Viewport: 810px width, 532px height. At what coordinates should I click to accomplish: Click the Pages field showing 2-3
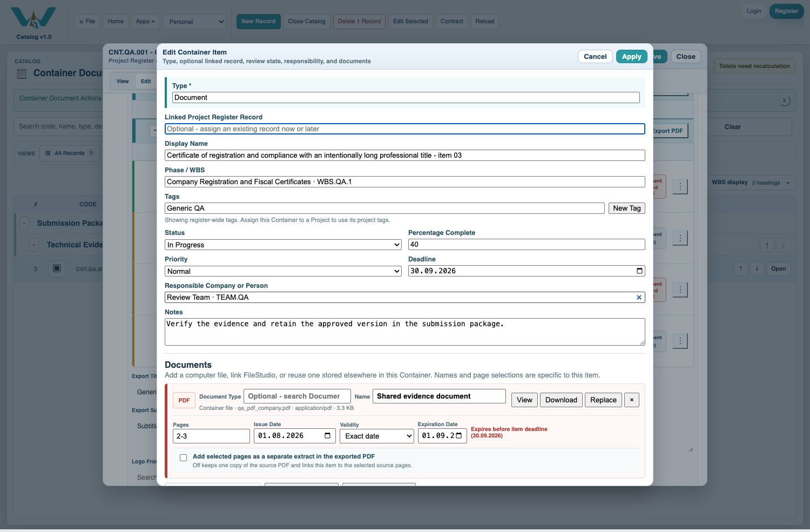211,436
